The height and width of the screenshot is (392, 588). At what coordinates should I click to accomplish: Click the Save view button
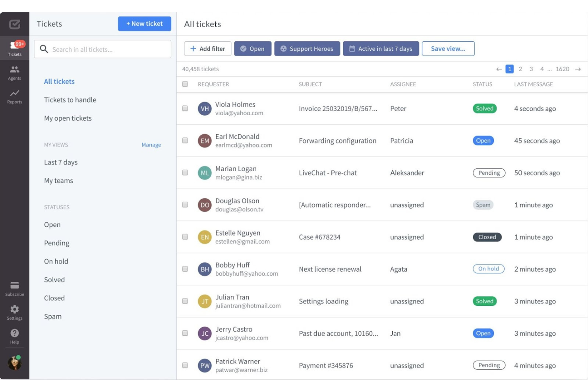point(448,48)
